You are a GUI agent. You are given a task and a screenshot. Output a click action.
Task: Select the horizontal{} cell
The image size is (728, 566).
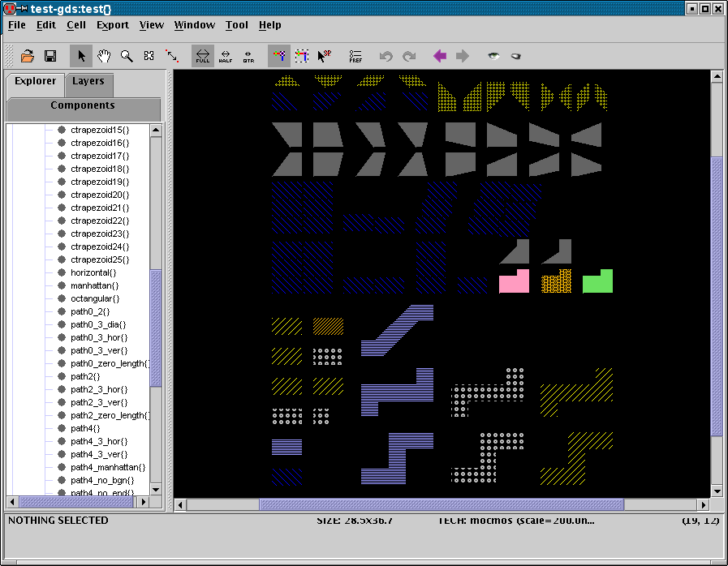point(93,272)
